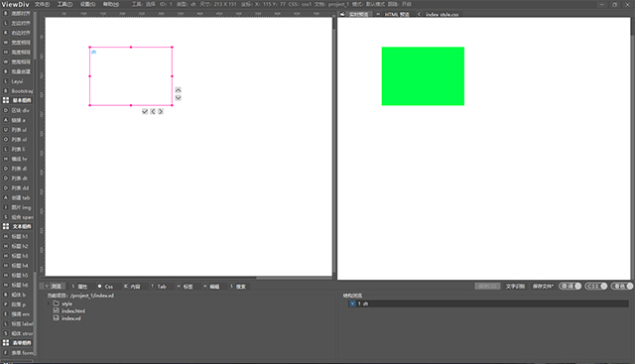Toggle the checkbox beside '1 dt'
This screenshot has height=364, width=635.
(352, 303)
